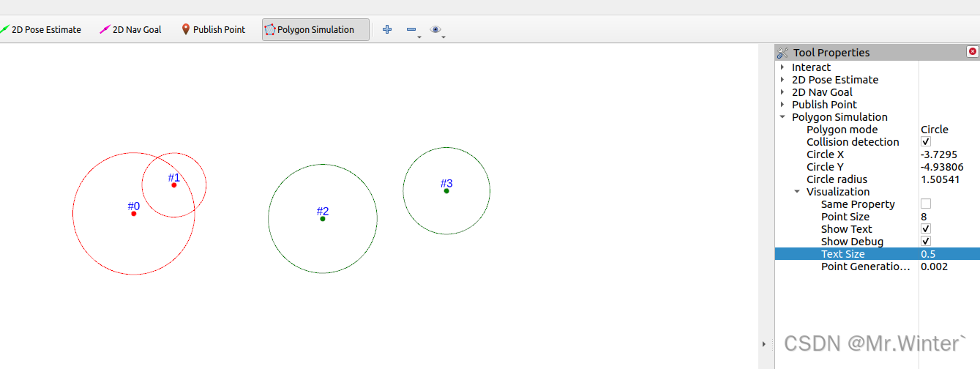Viewport: 980px width, 369px height.
Task: Activate the Publish Point tool
Action: point(213,30)
